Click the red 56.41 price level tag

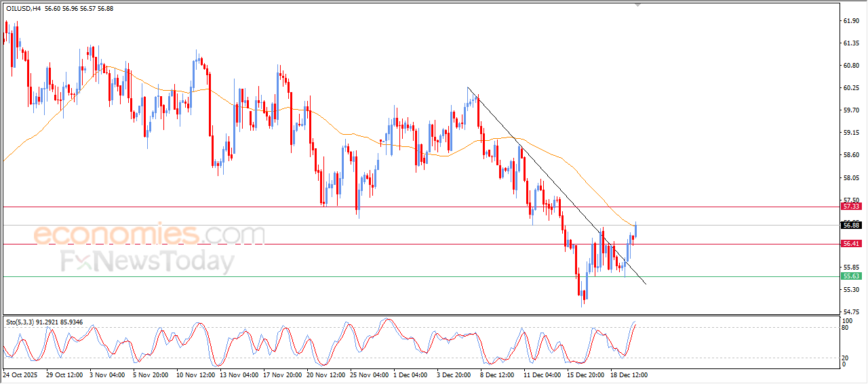(851, 244)
